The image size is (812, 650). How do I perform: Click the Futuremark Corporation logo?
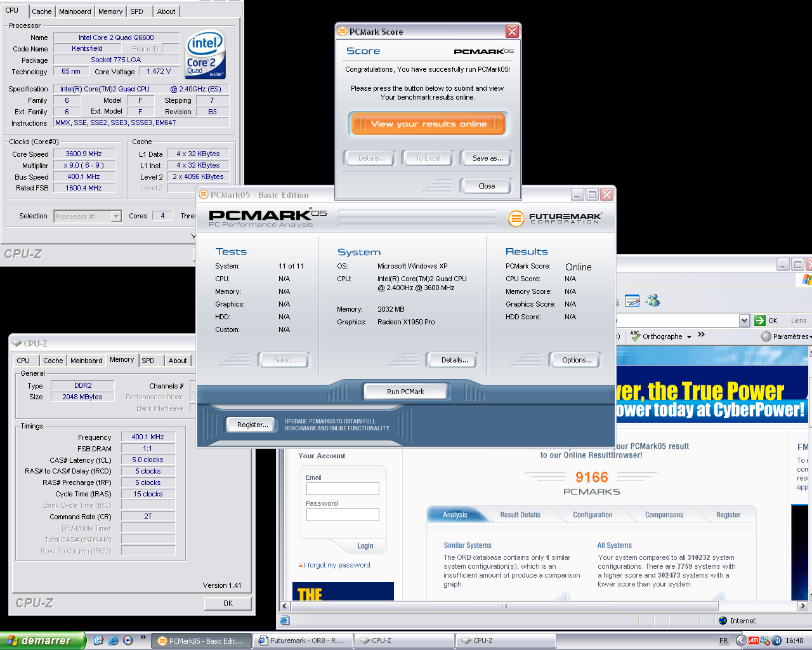pyautogui.click(x=555, y=218)
